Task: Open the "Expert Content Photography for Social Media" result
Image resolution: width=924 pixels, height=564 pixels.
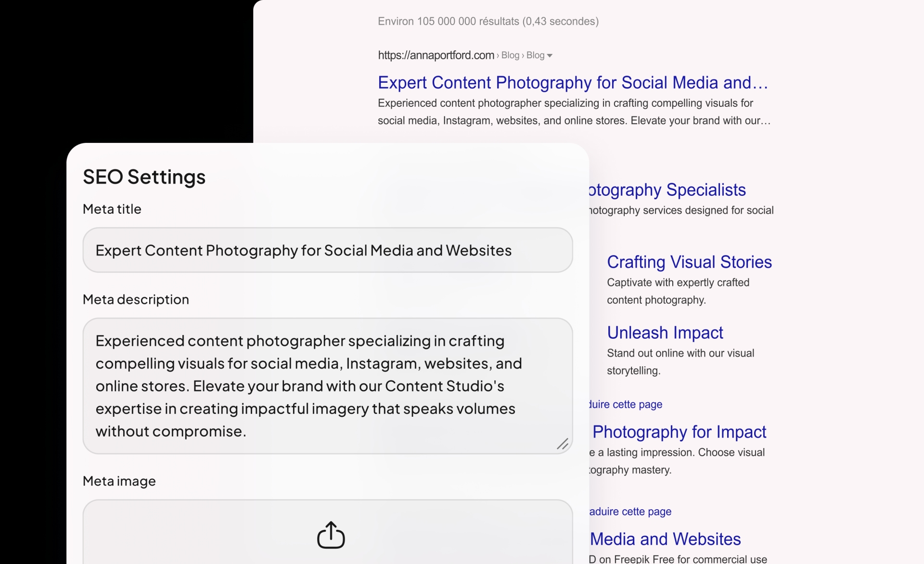Action: (572, 83)
